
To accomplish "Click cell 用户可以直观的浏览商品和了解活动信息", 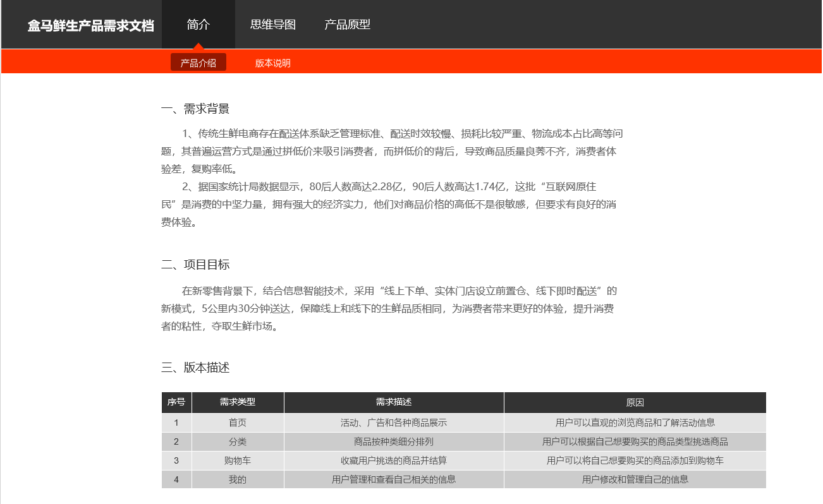I will click(x=635, y=423).
